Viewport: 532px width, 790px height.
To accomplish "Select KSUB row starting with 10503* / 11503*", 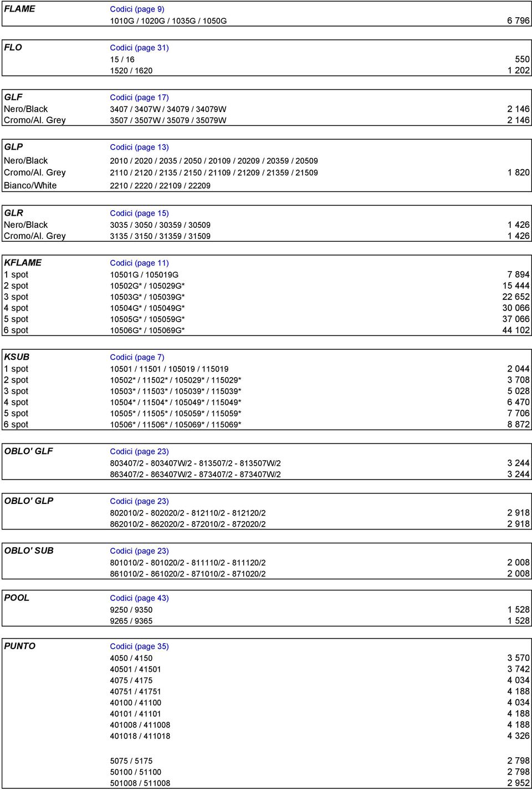I will click(176, 391).
